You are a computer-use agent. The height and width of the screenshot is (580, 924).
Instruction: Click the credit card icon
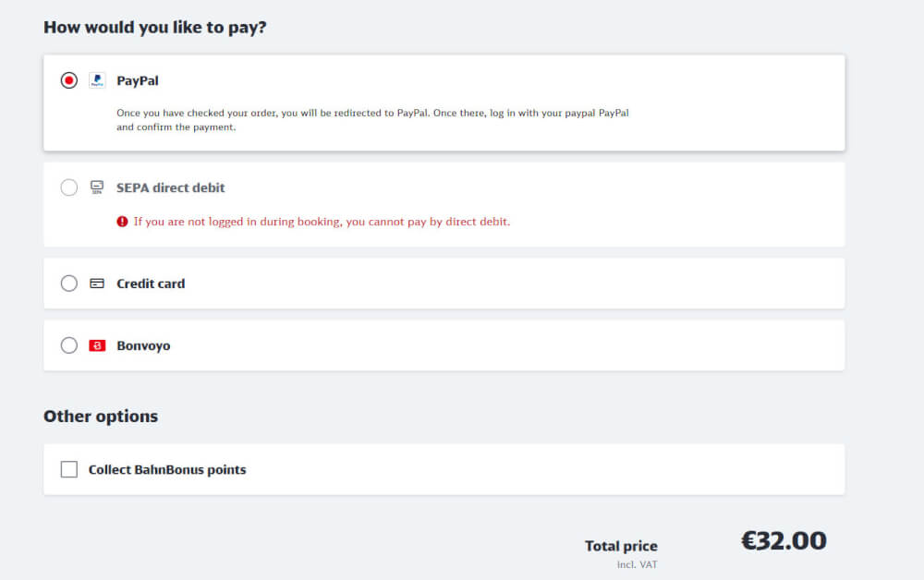[97, 284]
